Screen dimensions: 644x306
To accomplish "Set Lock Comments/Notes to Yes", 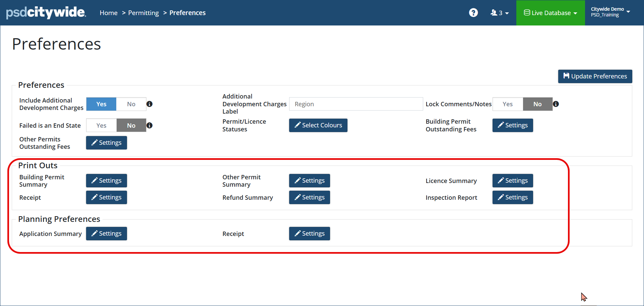I will 507,104.
